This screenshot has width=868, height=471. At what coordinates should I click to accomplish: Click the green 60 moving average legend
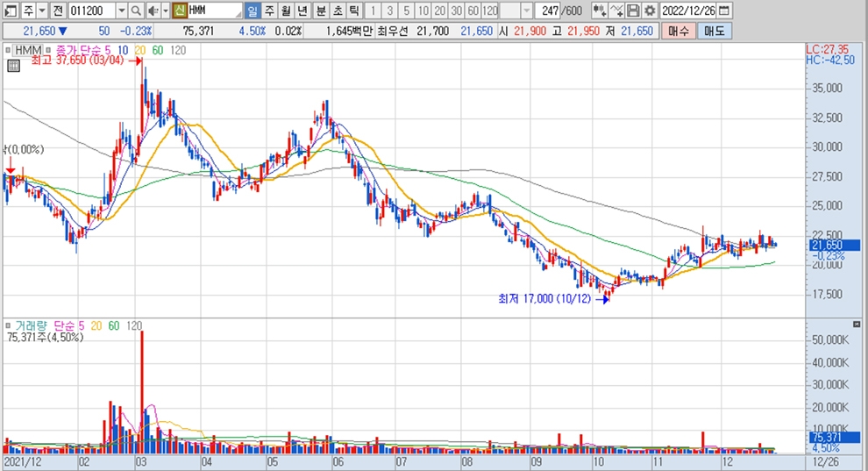click(x=158, y=50)
